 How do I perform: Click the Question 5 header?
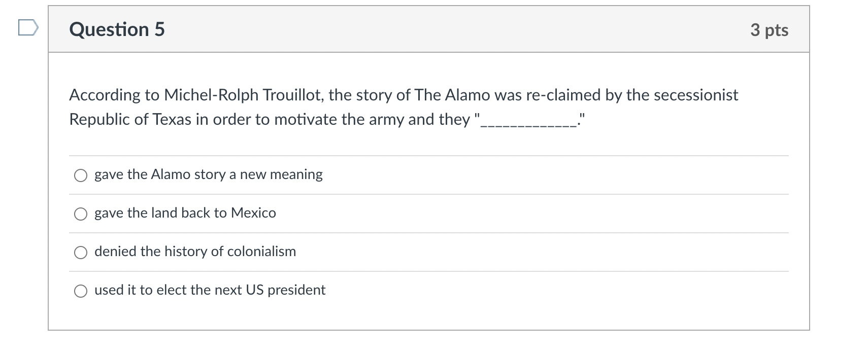117,29
